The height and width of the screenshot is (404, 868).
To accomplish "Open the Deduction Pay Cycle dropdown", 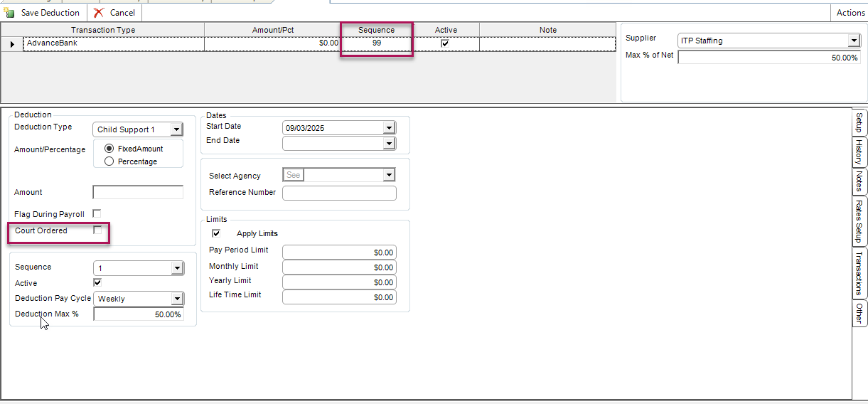I will (x=177, y=299).
